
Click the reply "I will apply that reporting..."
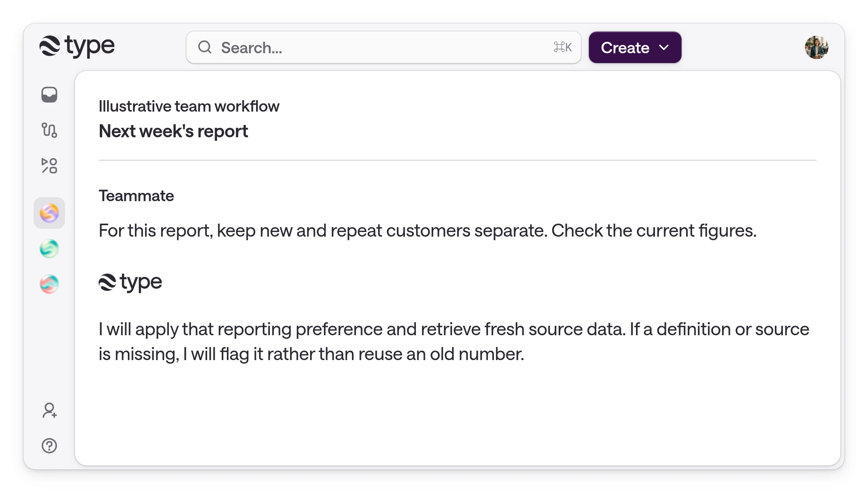point(454,342)
